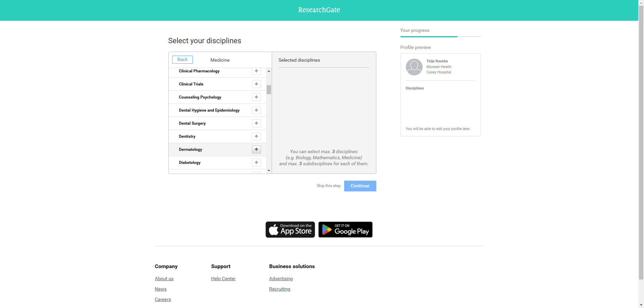The height and width of the screenshot is (308, 644).
Task: Open the Help Center link
Action: coord(223,279)
